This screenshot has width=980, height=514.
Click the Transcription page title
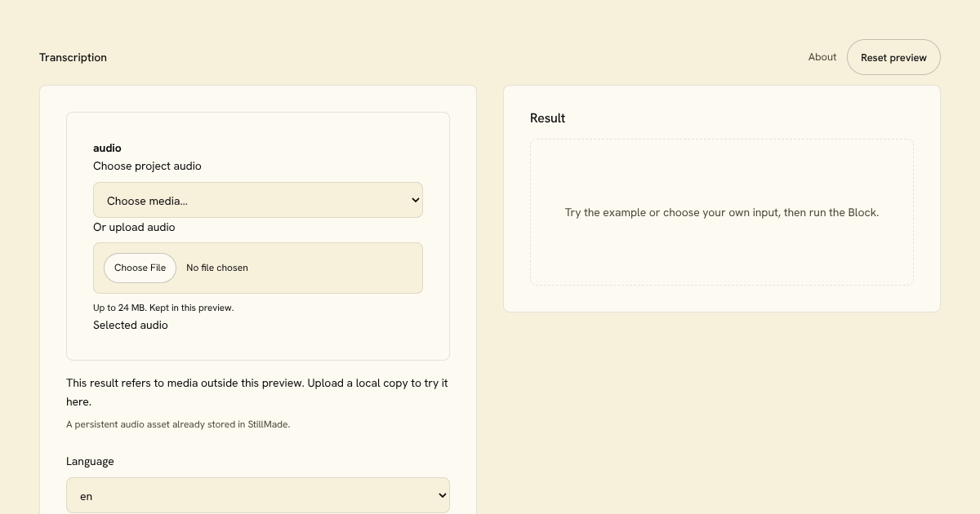pyautogui.click(x=73, y=57)
